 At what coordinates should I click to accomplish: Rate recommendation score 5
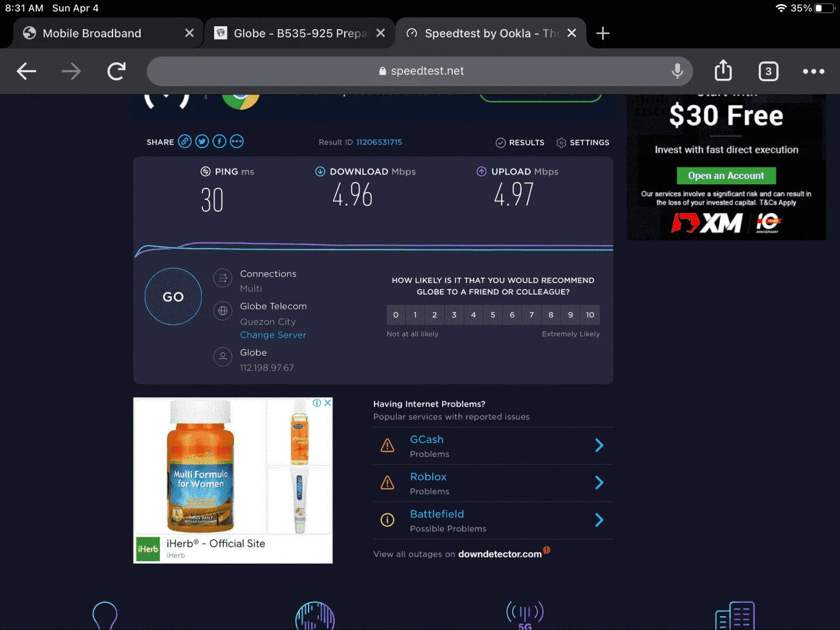(x=493, y=315)
